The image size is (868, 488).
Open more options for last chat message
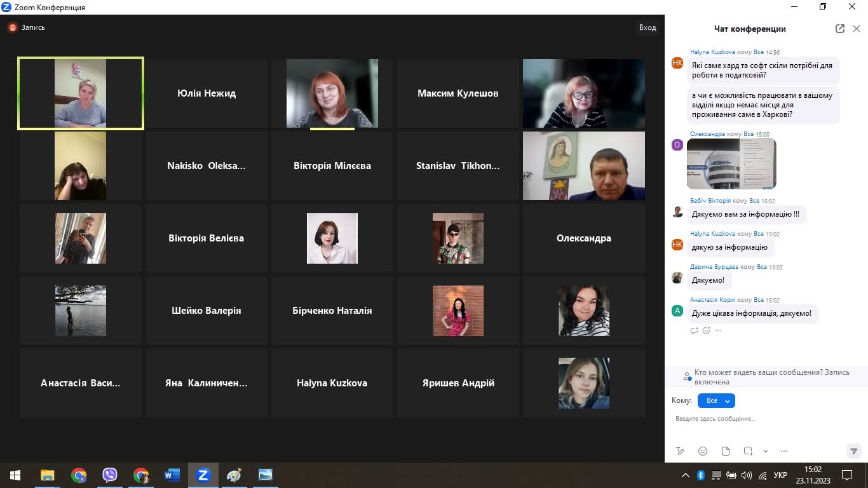[x=718, y=330]
